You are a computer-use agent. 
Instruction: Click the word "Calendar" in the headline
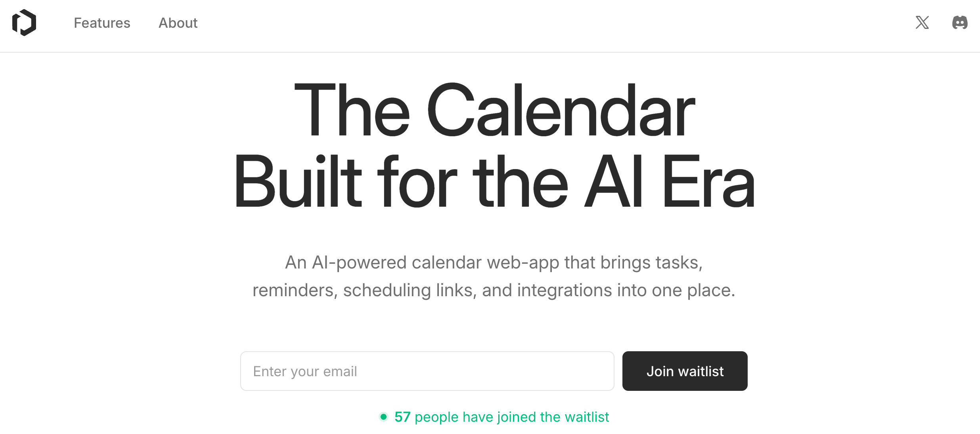561,110
